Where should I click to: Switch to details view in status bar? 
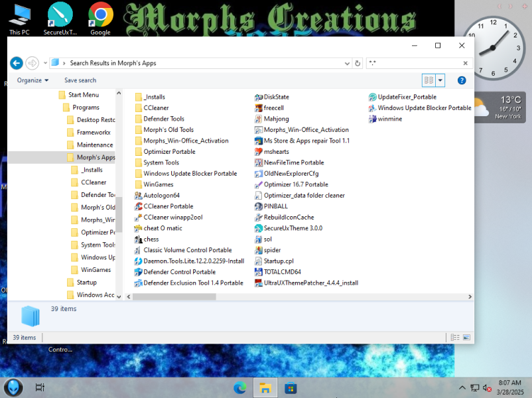(x=455, y=337)
